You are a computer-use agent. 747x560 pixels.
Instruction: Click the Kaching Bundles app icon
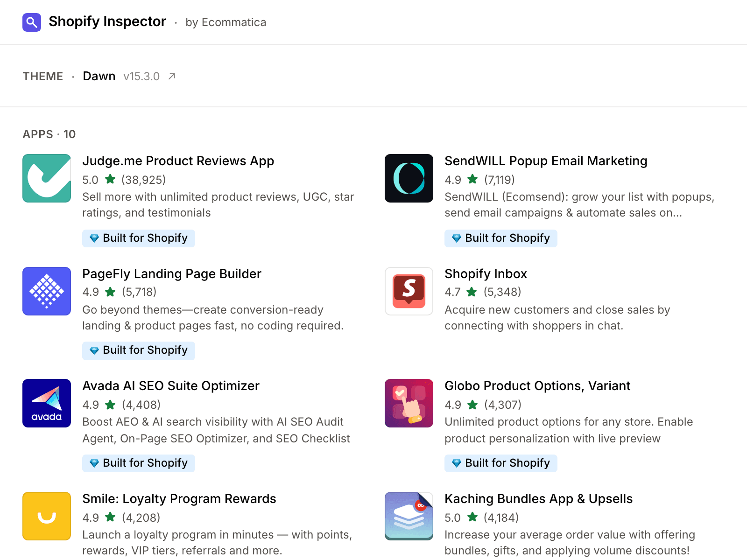409,516
